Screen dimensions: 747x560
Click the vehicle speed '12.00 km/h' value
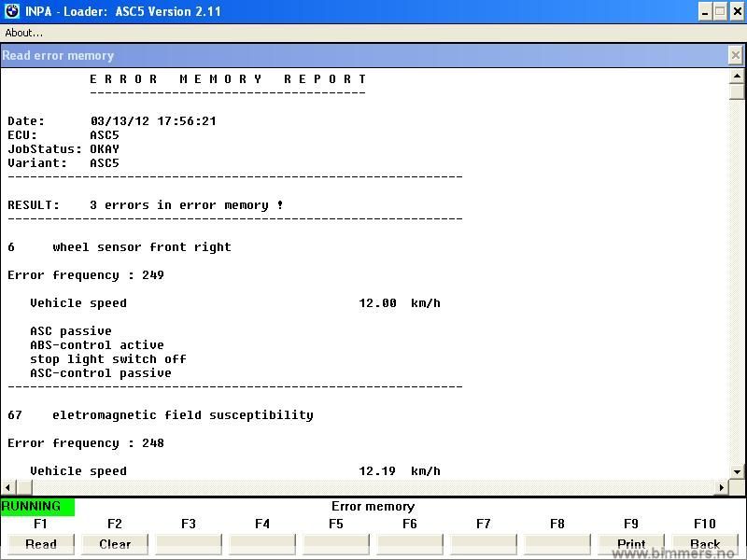pyautogui.click(x=400, y=303)
